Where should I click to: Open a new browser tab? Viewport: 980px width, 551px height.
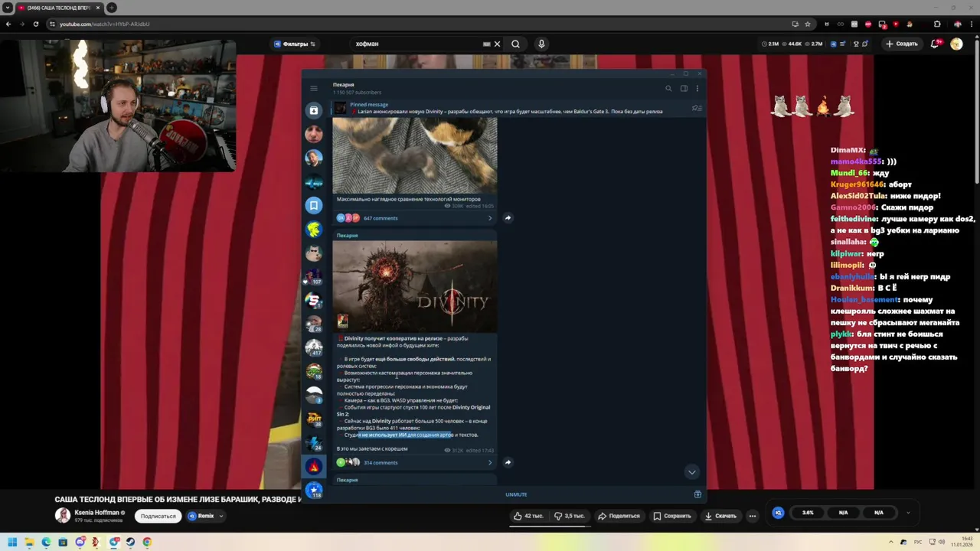(x=112, y=8)
